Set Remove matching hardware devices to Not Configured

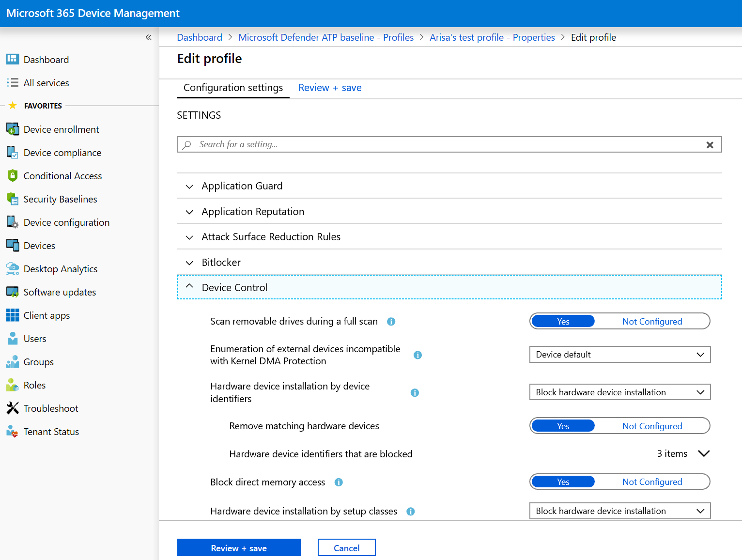652,426
